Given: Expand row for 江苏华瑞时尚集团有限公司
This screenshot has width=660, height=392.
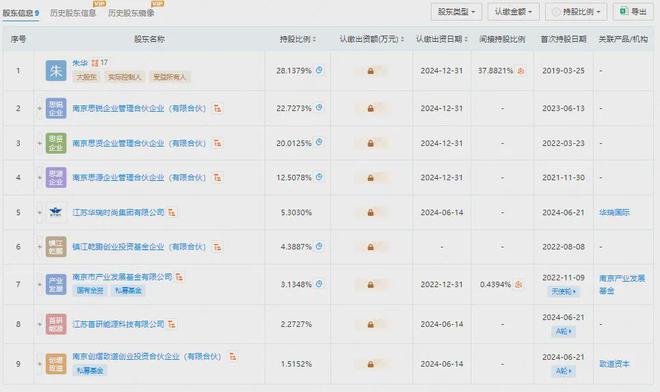Looking at the screenshot, I should 40,212.
